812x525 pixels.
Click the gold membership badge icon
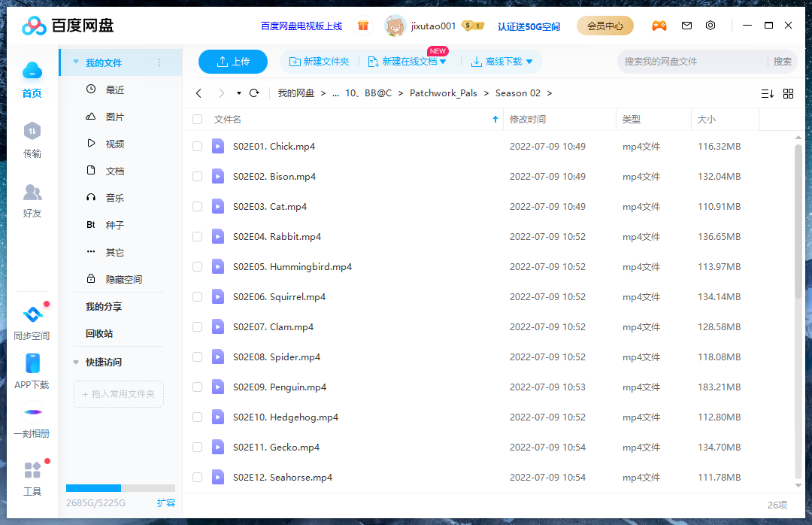473,26
